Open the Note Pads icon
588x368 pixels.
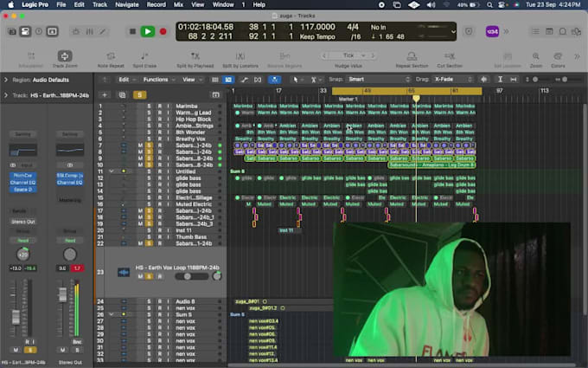pyautogui.click(x=549, y=31)
